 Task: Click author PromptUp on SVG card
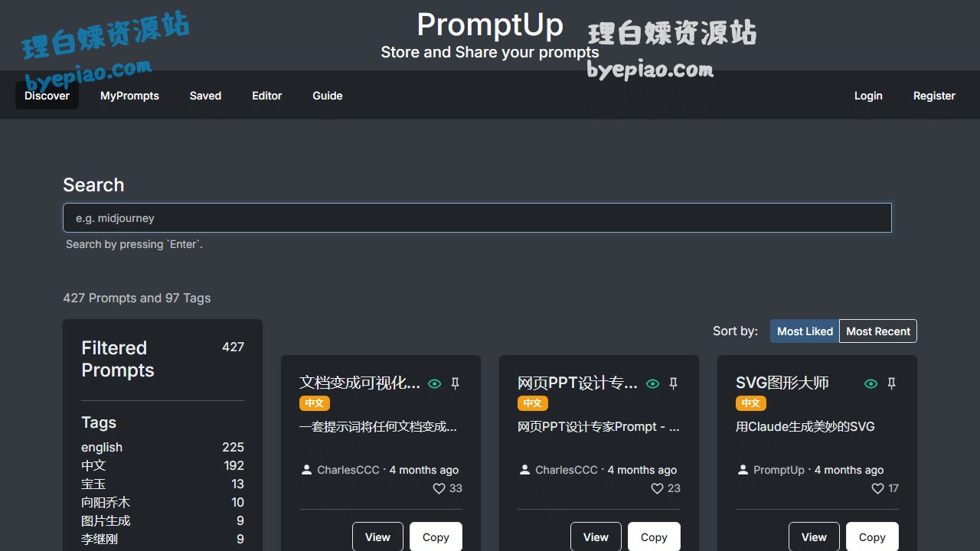click(x=779, y=470)
